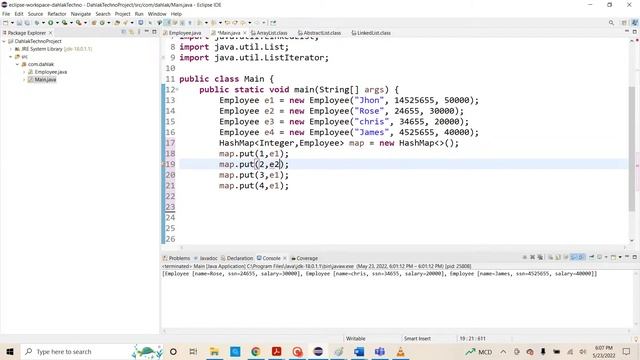640x360 pixels.
Task: Open Eclipse icon on Windows taskbar
Action: pyautogui.click(x=318, y=351)
